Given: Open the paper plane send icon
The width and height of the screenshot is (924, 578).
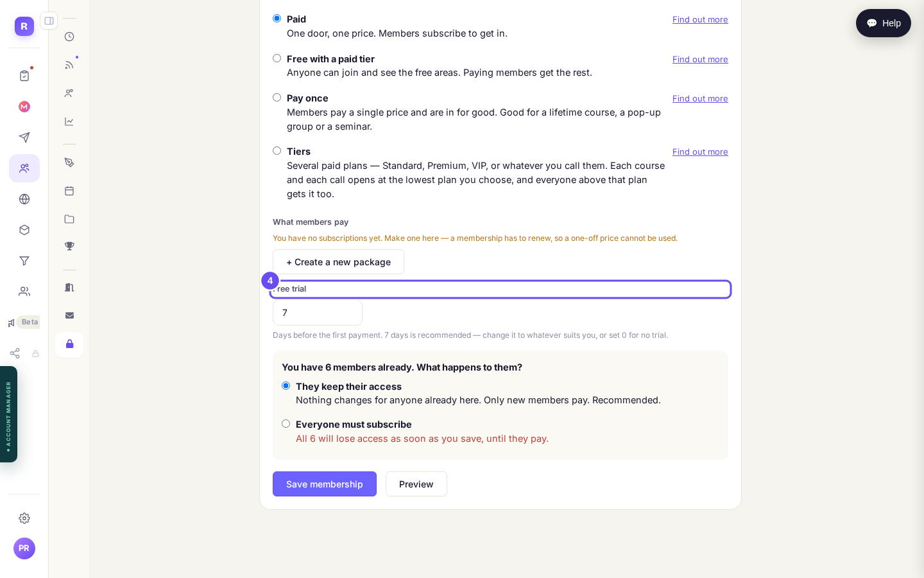Looking at the screenshot, I should [x=24, y=137].
